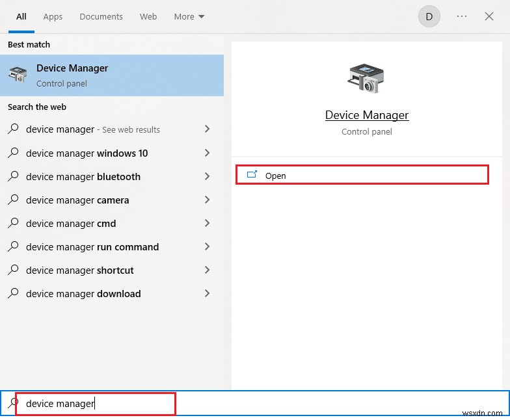Select 'device manager camera' suggestion

(x=112, y=200)
